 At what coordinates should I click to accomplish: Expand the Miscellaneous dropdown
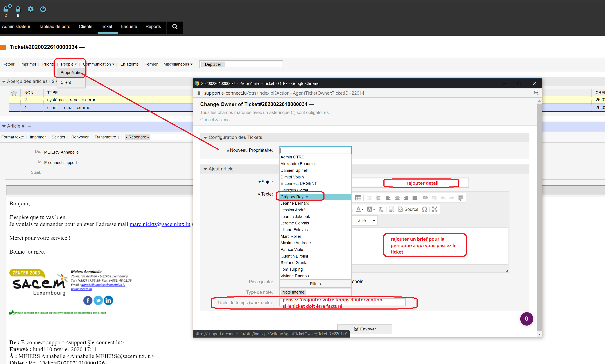click(x=178, y=64)
